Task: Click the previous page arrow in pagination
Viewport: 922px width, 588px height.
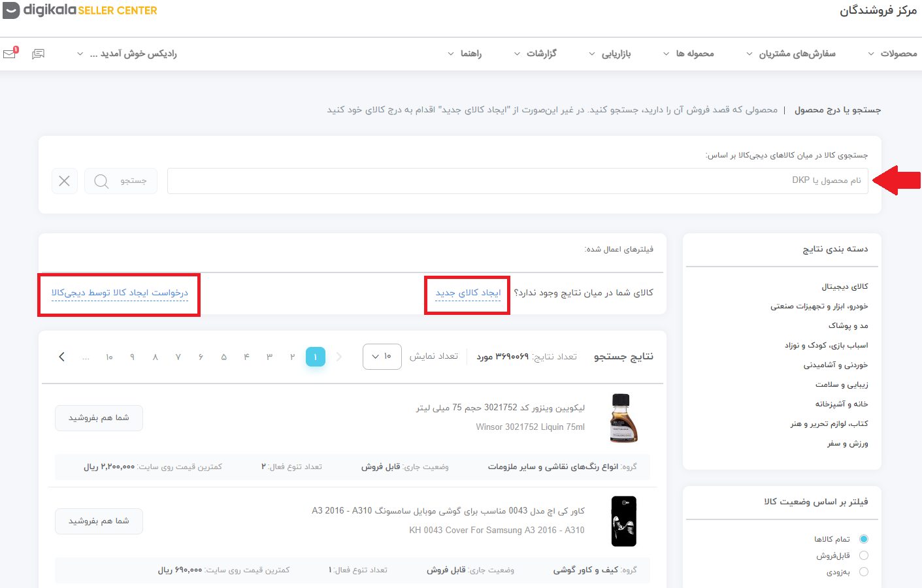Action: tap(339, 357)
